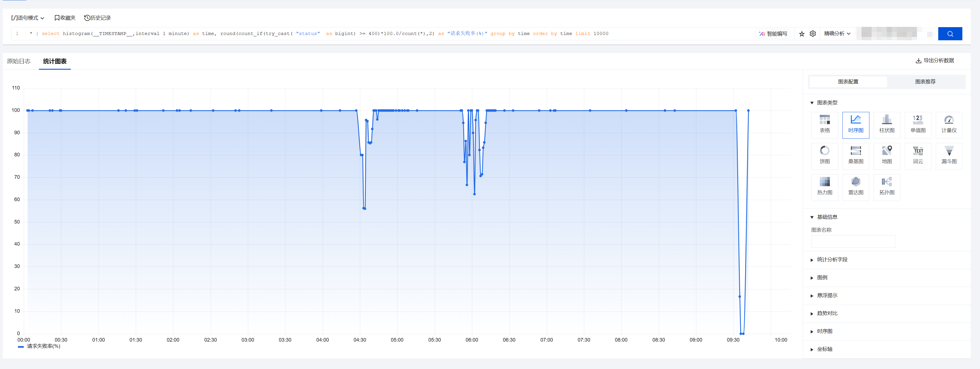The image size is (980, 369).
Task: Switch to the 原始日志 tab
Action: tap(19, 61)
